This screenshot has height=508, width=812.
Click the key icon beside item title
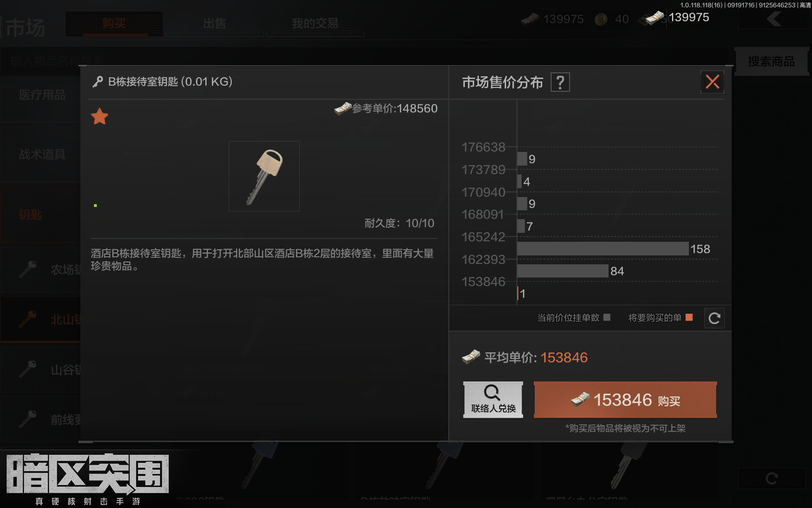coord(98,82)
